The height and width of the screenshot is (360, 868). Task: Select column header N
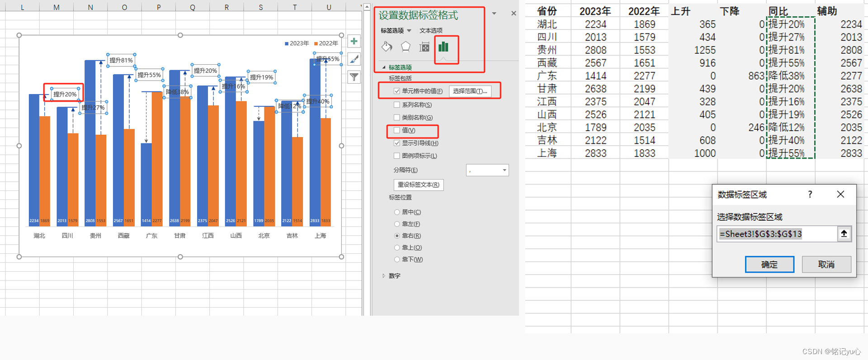[x=90, y=7]
